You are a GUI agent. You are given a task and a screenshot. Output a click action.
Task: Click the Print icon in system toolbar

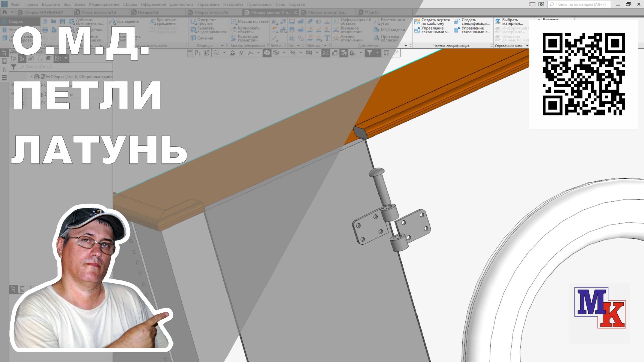point(45,30)
